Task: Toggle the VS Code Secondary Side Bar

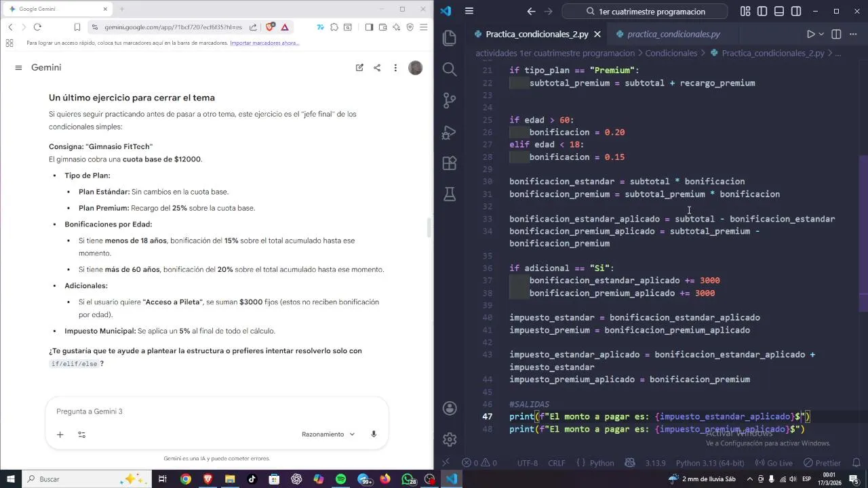Action: (x=796, y=12)
